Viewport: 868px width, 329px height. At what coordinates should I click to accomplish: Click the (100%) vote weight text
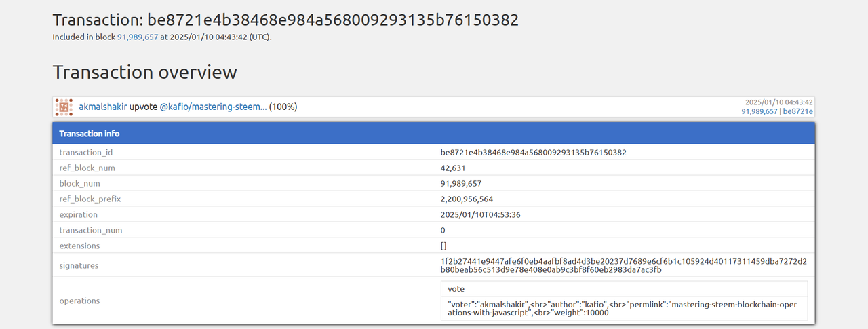pos(283,107)
